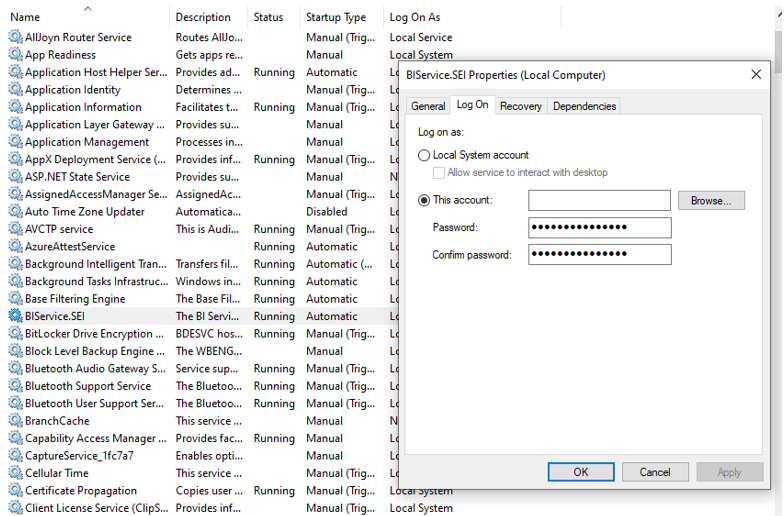Screen dimensions: 784x516
Task: Click the Cellular Time service icon
Action: click(15, 473)
